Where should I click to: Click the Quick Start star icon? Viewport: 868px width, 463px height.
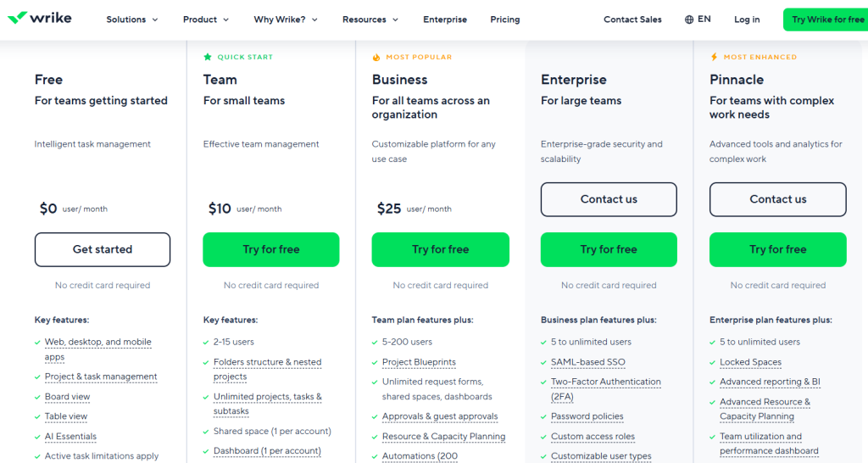click(208, 57)
